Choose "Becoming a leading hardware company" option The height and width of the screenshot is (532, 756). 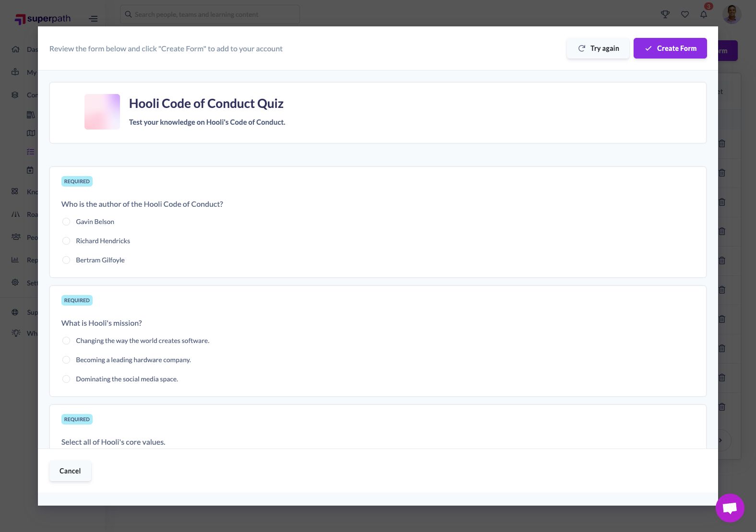tap(66, 360)
